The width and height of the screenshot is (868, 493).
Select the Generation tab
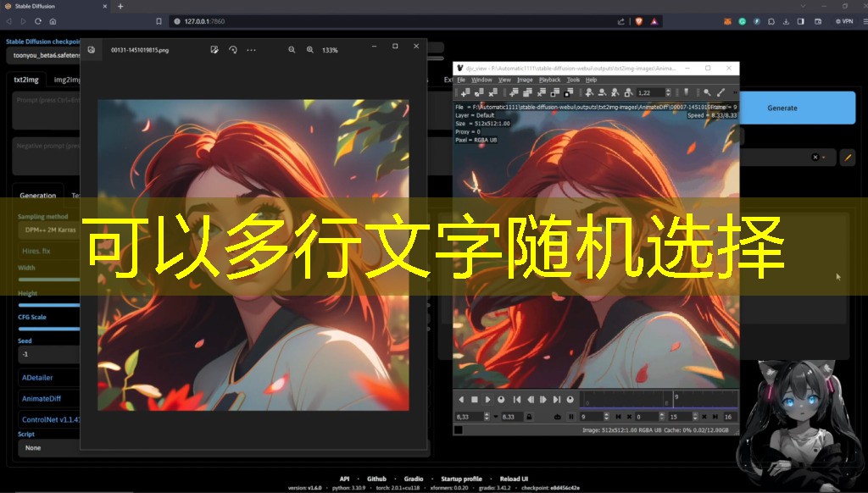(x=37, y=196)
